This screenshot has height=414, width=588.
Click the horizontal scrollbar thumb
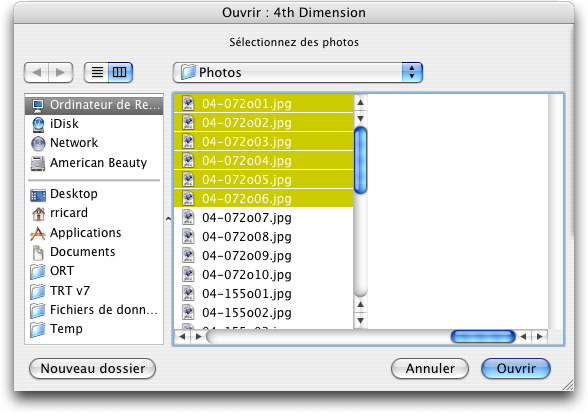(483, 336)
